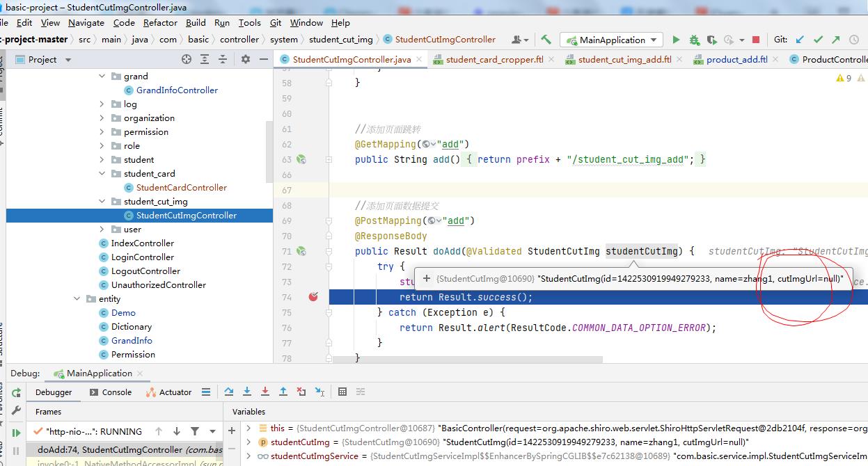This screenshot has width=868, height=466.
Task: Click the warnings count indicator in editor
Action: click(844, 79)
